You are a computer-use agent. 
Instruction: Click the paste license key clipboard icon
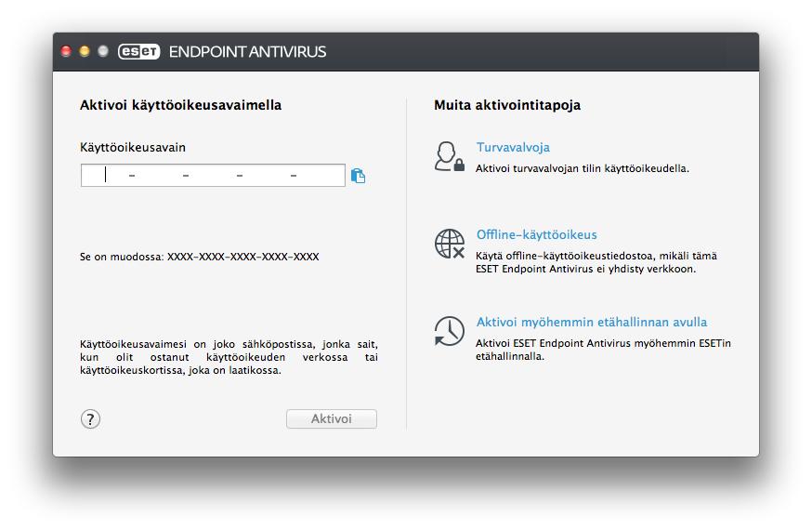(x=358, y=176)
